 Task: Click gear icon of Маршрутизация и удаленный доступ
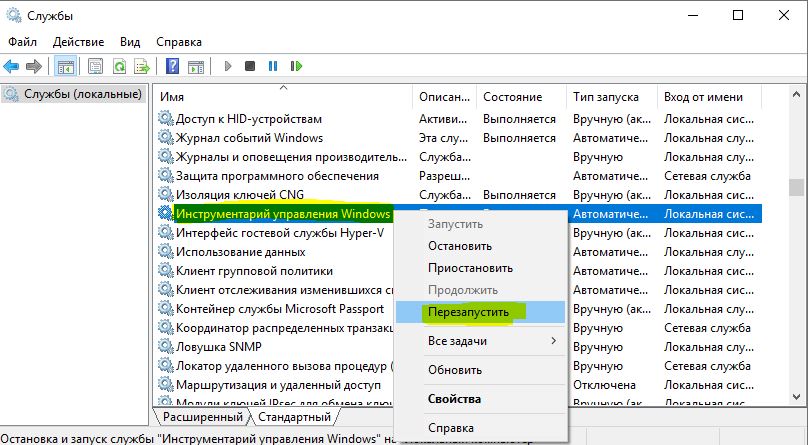pyautogui.click(x=165, y=385)
